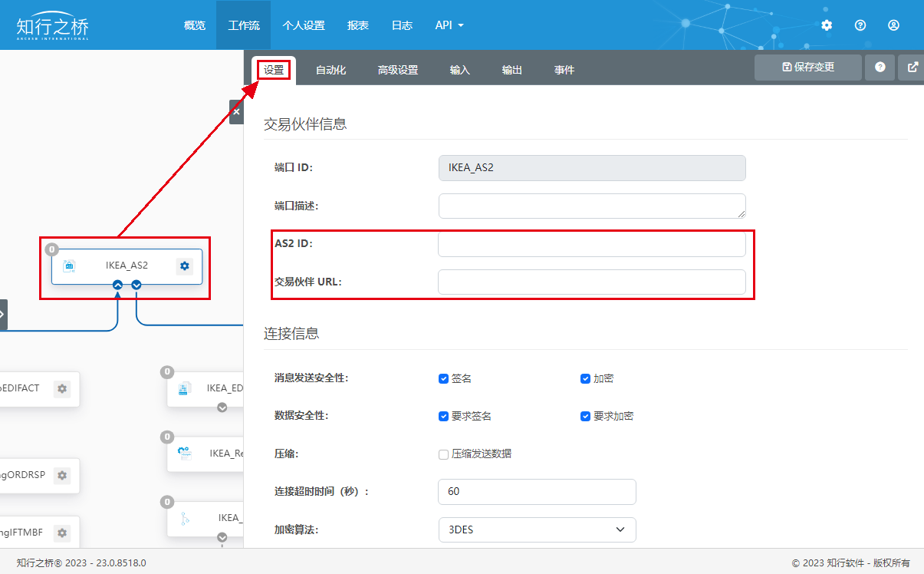Click the settings gear in top navigation
This screenshot has width=924, height=574.
826,25
